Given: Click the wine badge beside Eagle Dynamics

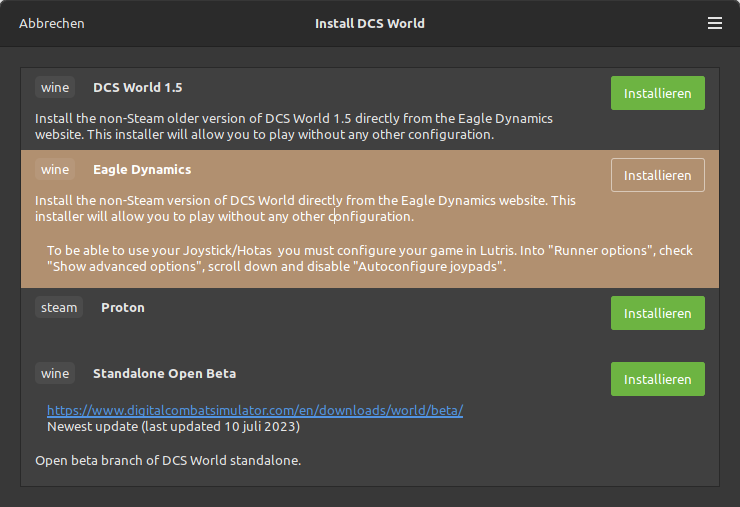Looking at the screenshot, I should point(55,169).
